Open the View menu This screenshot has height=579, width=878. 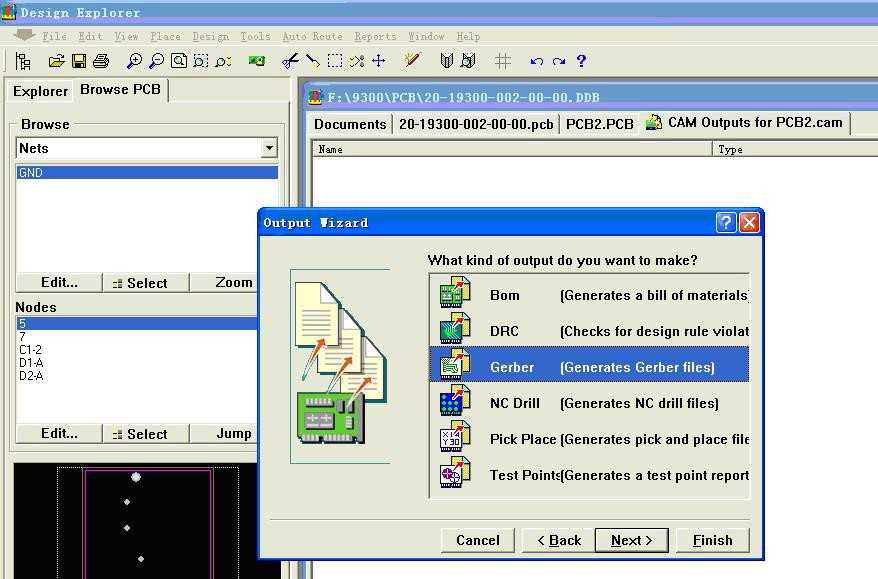pos(126,36)
